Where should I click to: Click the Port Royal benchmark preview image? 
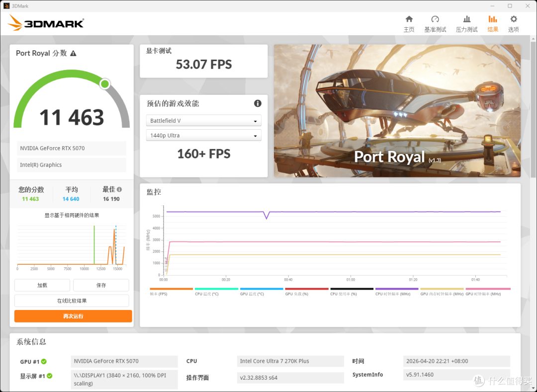click(x=397, y=111)
